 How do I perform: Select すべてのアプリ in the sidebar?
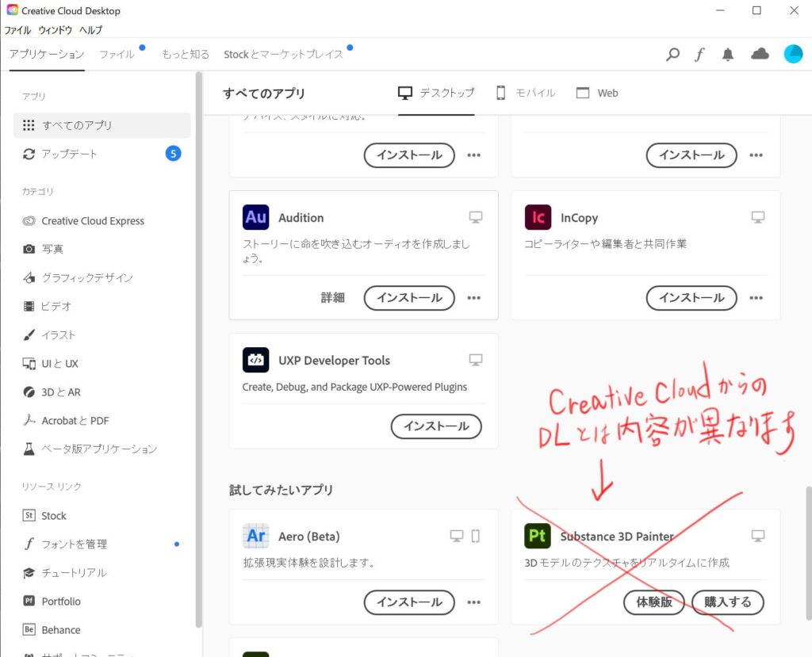(x=102, y=125)
